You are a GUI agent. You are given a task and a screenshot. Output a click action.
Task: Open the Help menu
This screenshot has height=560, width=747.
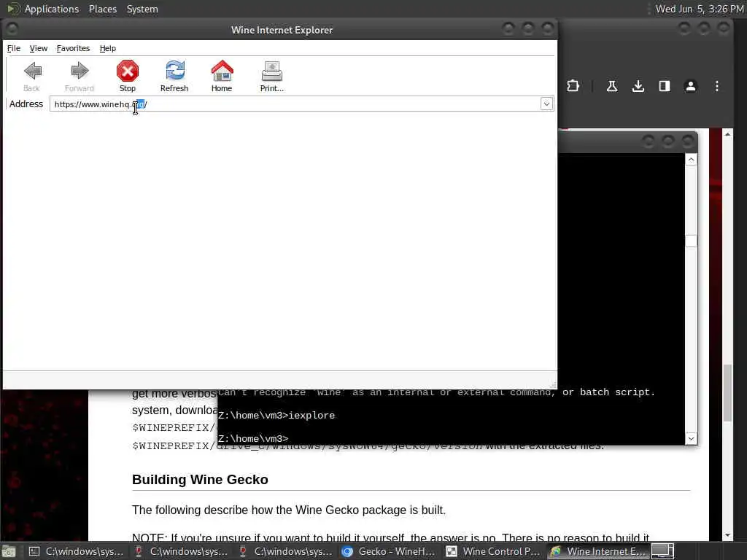click(108, 48)
